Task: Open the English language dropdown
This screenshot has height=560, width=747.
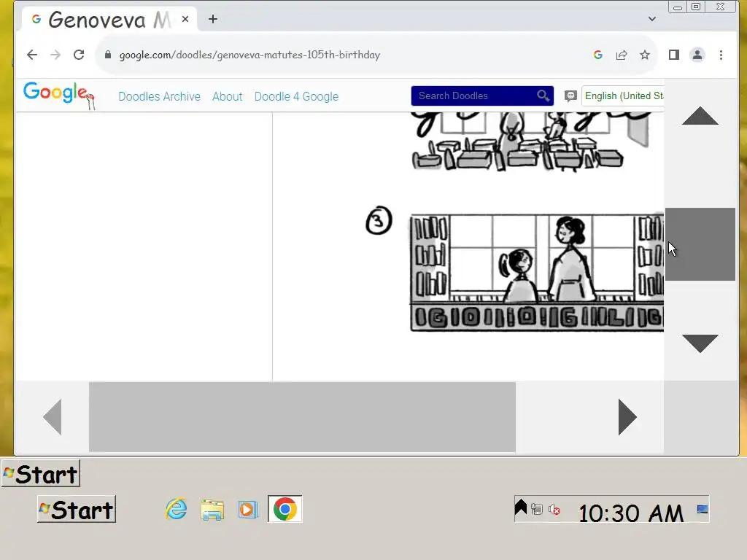Action: (x=623, y=96)
